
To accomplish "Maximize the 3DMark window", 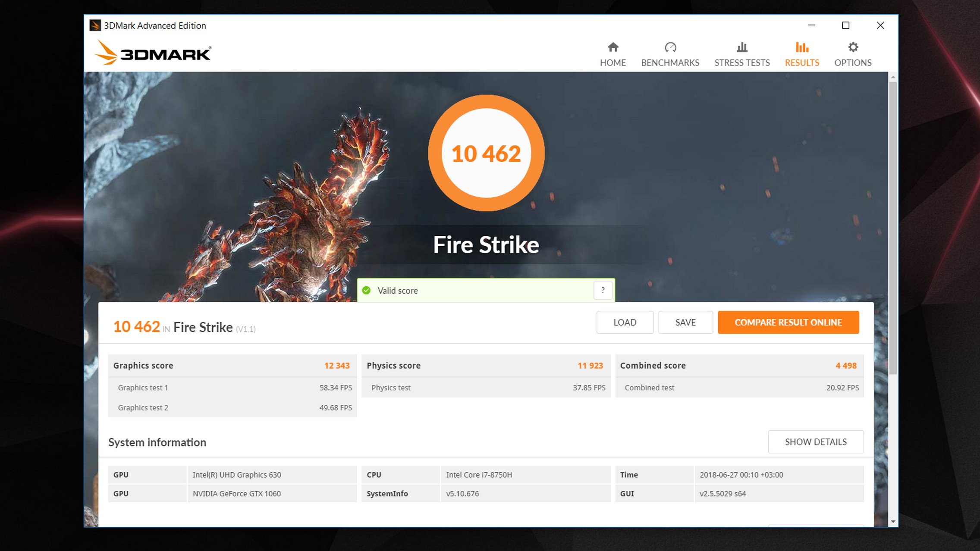I will click(x=845, y=25).
